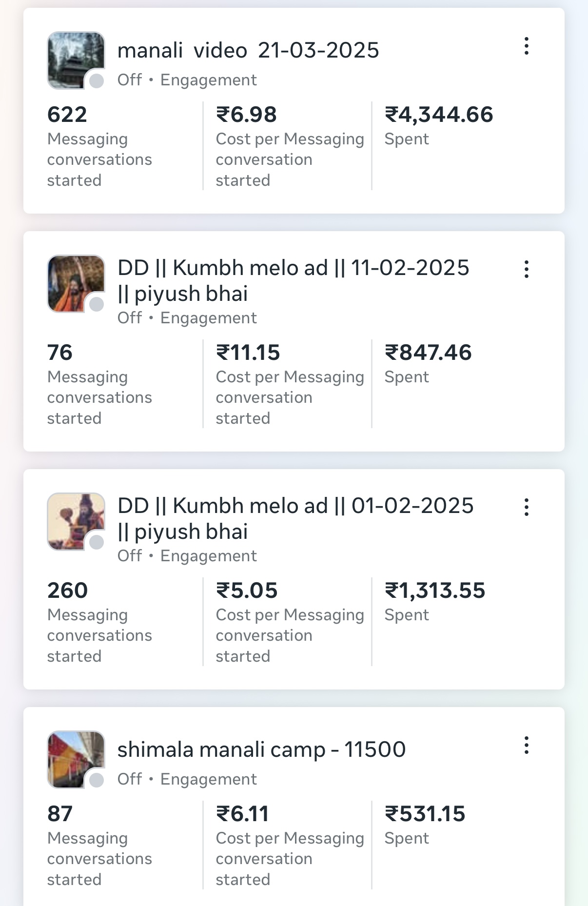Open shimala manali camp - 11500 title
Viewport: 588px width, 906px height.
[x=261, y=750]
